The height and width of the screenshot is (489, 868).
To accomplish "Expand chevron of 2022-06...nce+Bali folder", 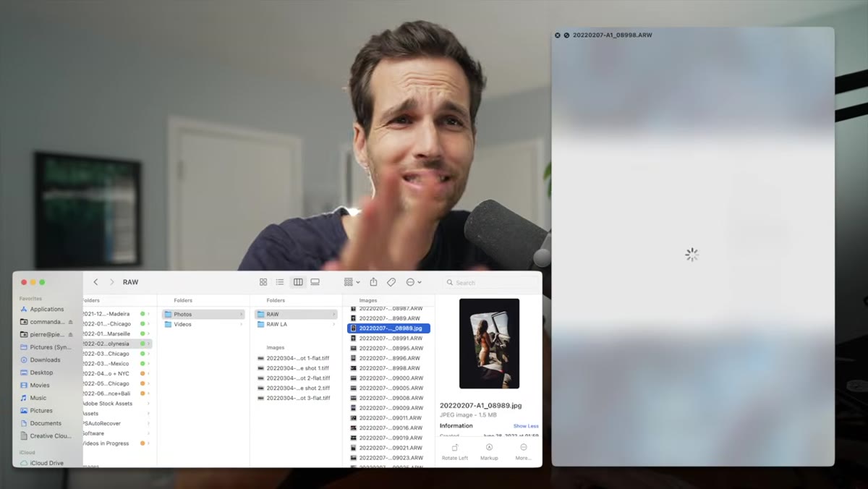I will coord(149,394).
